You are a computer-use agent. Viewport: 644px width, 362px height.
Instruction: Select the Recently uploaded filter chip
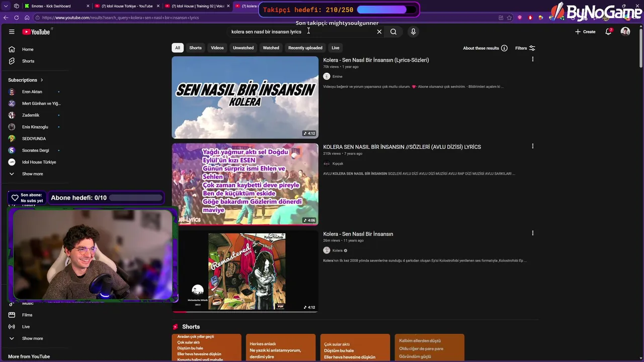305,48
